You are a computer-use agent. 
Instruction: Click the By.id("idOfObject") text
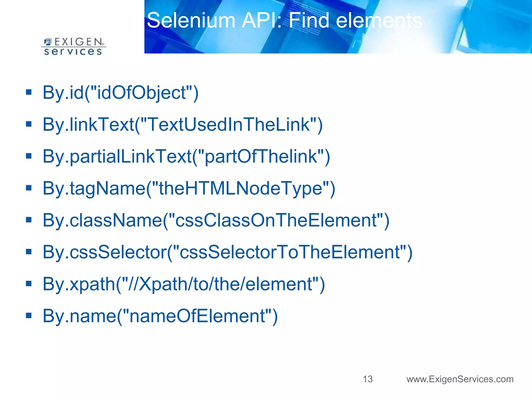tap(121, 93)
